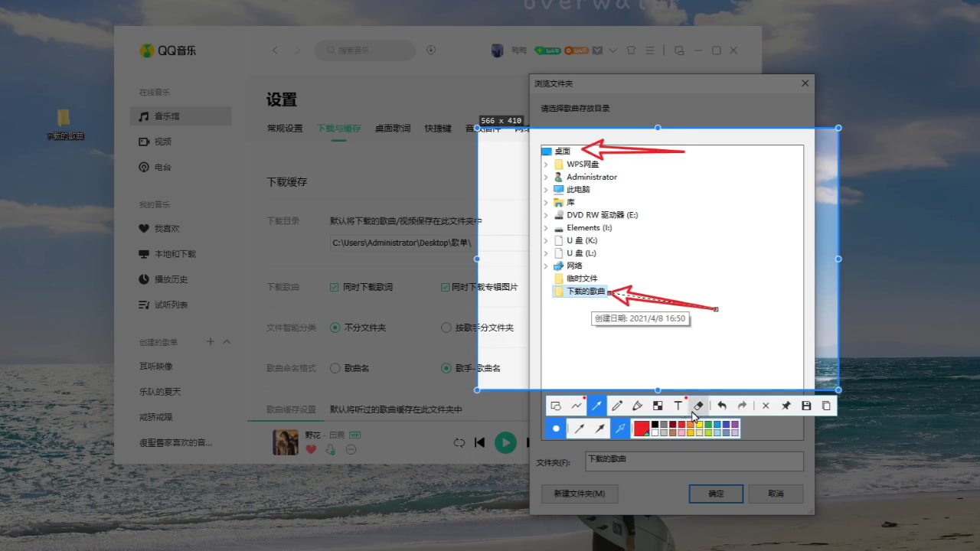Image resolution: width=980 pixels, height=551 pixels.
Task: Open the current large red color picker
Action: (x=642, y=429)
